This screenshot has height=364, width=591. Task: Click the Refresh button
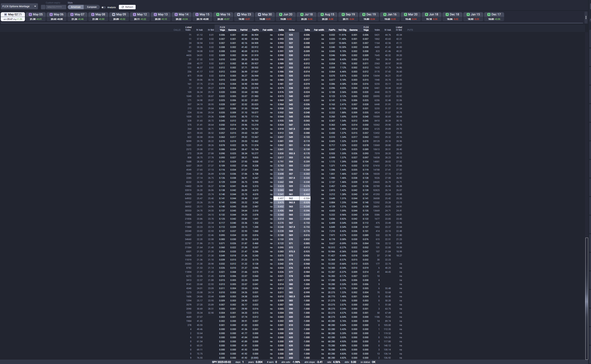coord(127,7)
